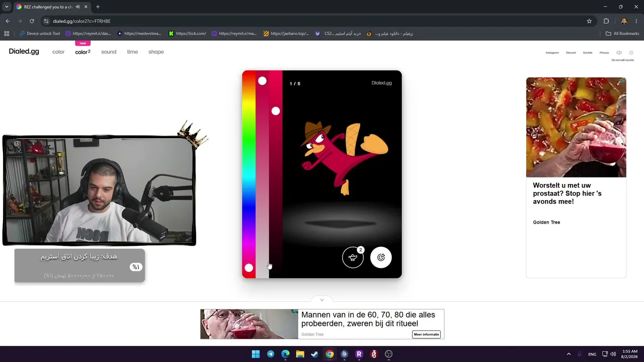
Task: Bookmark this page with the star icon
Action: pos(589,21)
